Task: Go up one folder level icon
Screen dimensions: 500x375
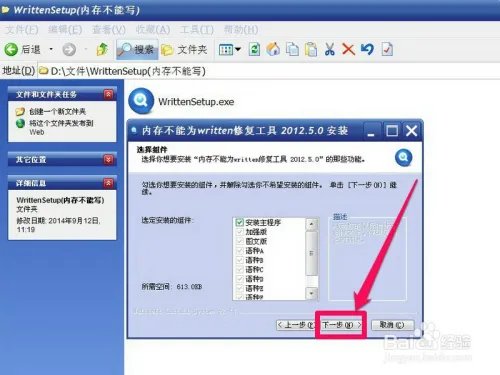Action: coord(102,49)
